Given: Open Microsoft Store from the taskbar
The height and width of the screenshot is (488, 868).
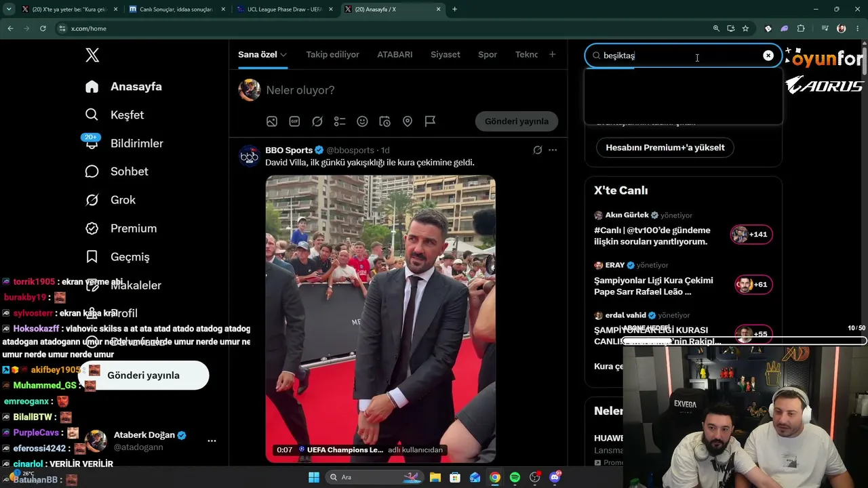Looking at the screenshot, I should pyautogui.click(x=455, y=477).
